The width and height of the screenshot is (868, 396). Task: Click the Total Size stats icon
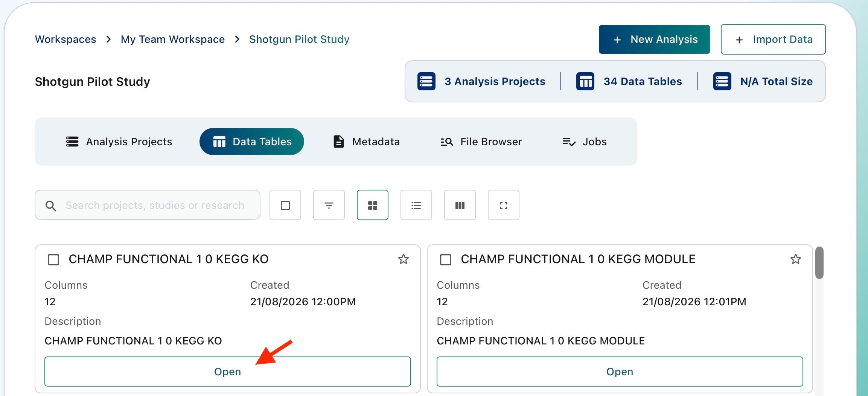[x=722, y=81]
